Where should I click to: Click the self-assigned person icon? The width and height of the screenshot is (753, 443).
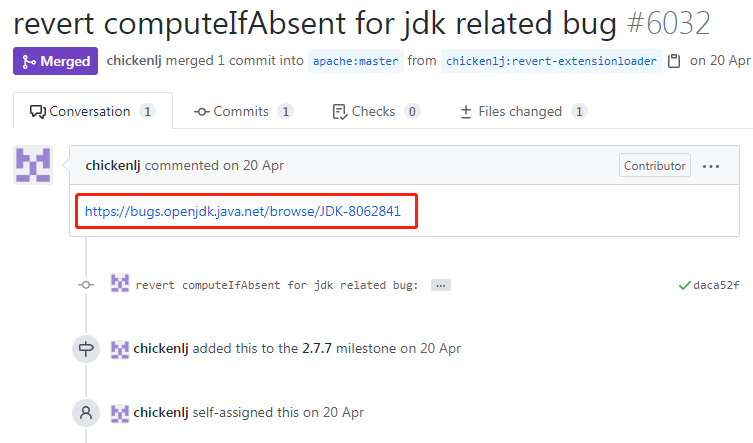pyautogui.click(x=86, y=413)
